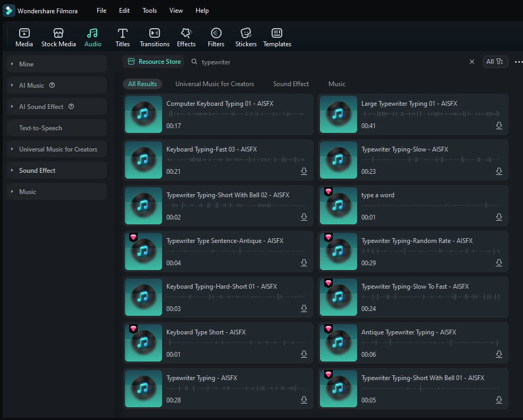Select the 'Antique Typewriter Typing - AISFX' title
The image size is (523, 420).
pyautogui.click(x=409, y=332)
